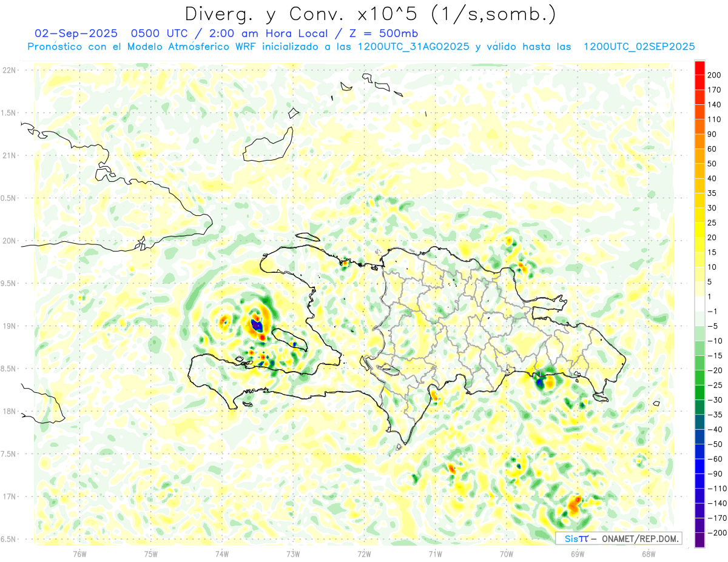Click the '69W' longitude label

tap(578, 554)
